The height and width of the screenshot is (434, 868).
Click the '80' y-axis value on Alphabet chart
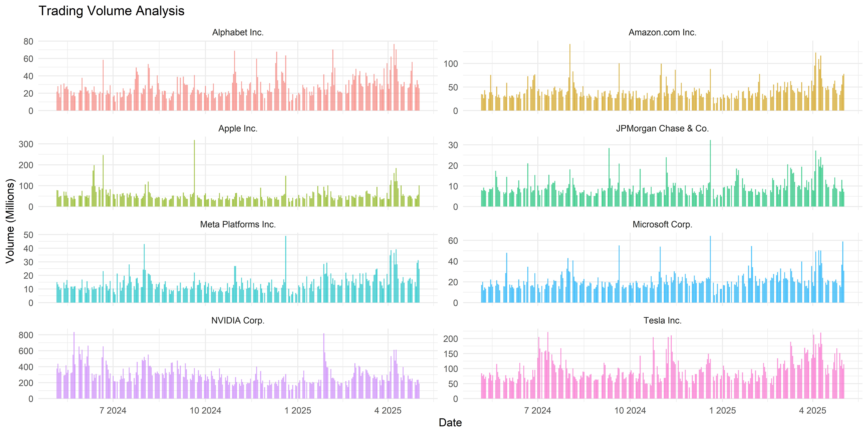tap(28, 41)
